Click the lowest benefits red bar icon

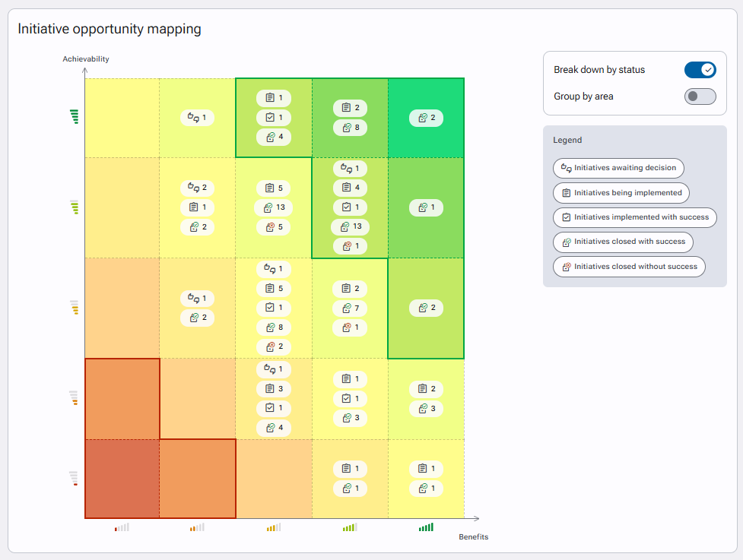122,527
